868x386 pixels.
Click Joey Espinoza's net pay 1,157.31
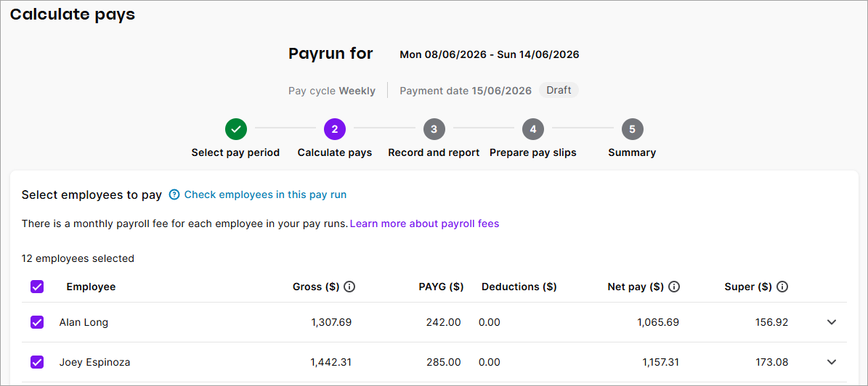coord(661,362)
